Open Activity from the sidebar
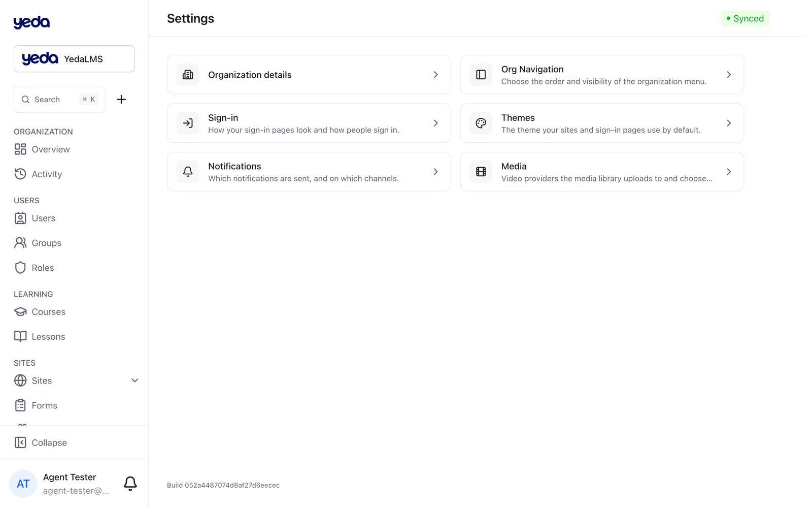 pyautogui.click(x=47, y=174)
